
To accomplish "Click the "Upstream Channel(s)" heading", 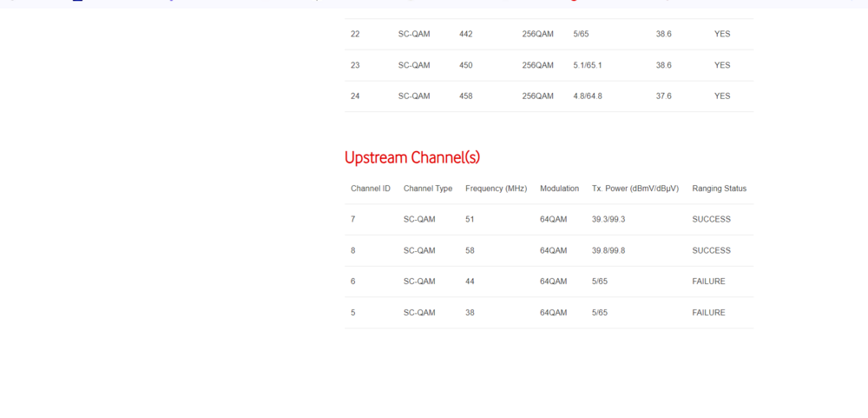I will pyautogui.click(x=411, y=158).
